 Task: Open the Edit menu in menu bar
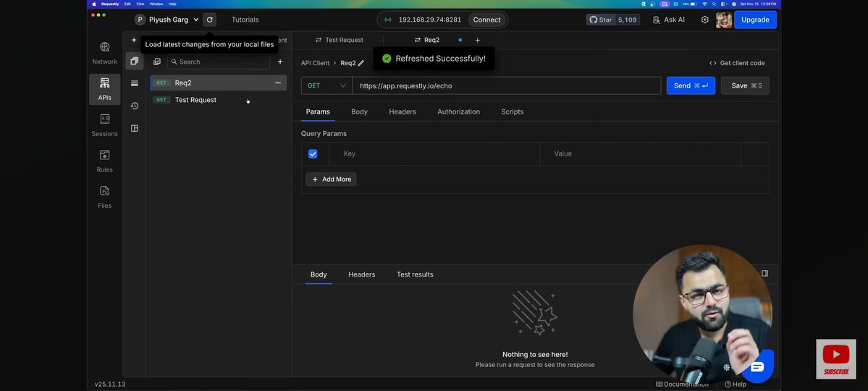click(127, 4)
